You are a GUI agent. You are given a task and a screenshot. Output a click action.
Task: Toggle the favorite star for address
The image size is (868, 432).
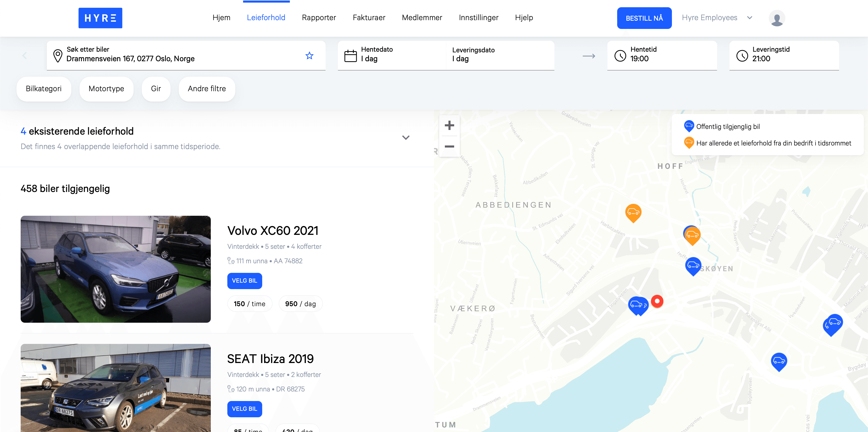click(309, 56)
